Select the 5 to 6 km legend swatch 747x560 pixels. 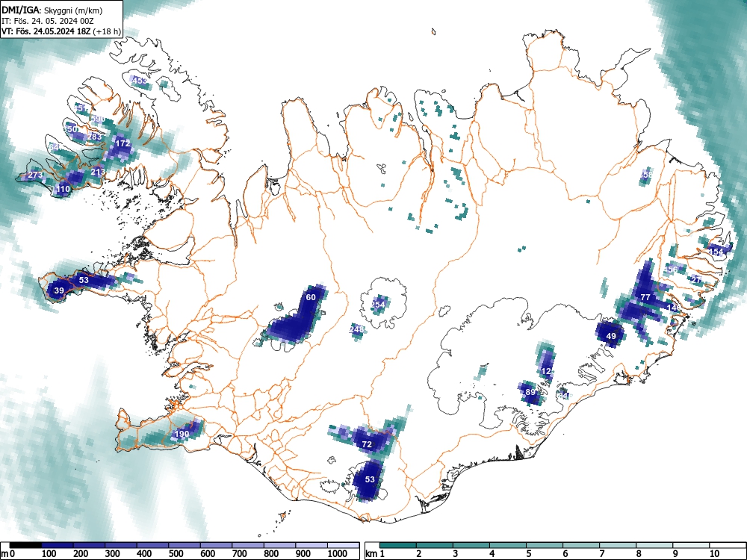click(x=545, y=545)
